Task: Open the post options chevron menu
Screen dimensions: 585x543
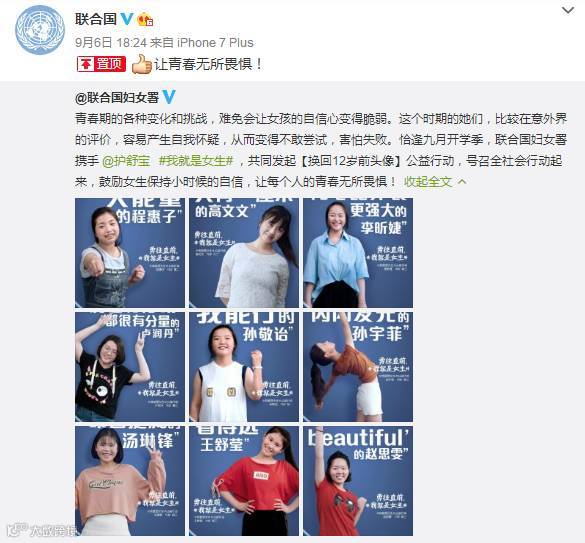Action: coord(568,10)
